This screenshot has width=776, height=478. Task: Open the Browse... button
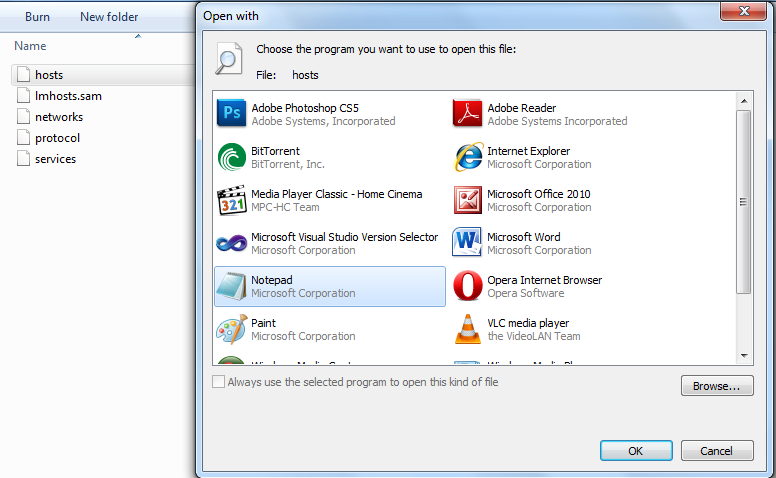tap(717, 386)
